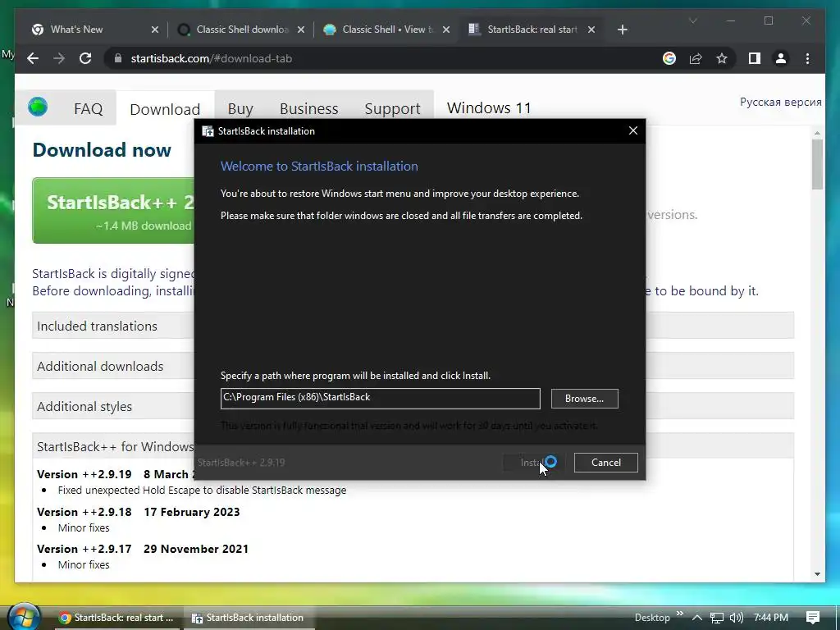Viewport: 840px width, 630px height.
Task: Close the StartIsBack browser tab
Action: [591, 30]
